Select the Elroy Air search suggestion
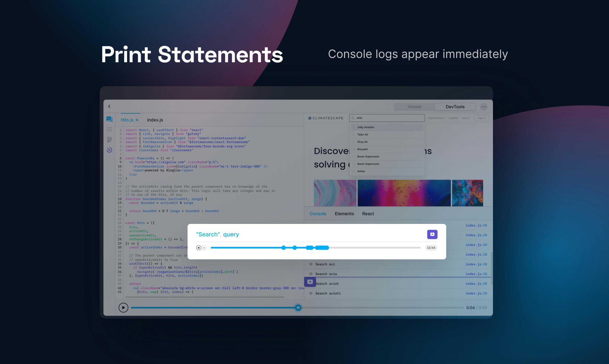 tap(387, 142)
